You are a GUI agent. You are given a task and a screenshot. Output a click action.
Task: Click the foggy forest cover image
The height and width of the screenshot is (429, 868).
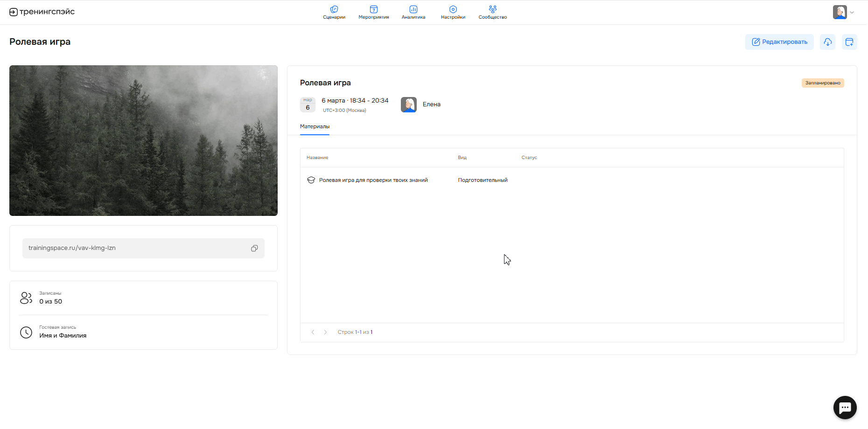[x=143, y=140]
